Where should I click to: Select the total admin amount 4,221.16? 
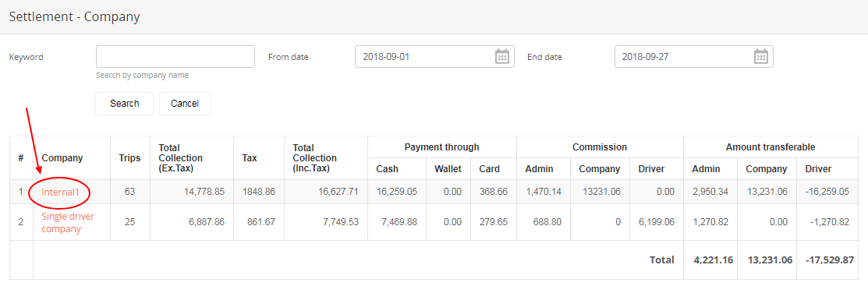tap(714, 259)
